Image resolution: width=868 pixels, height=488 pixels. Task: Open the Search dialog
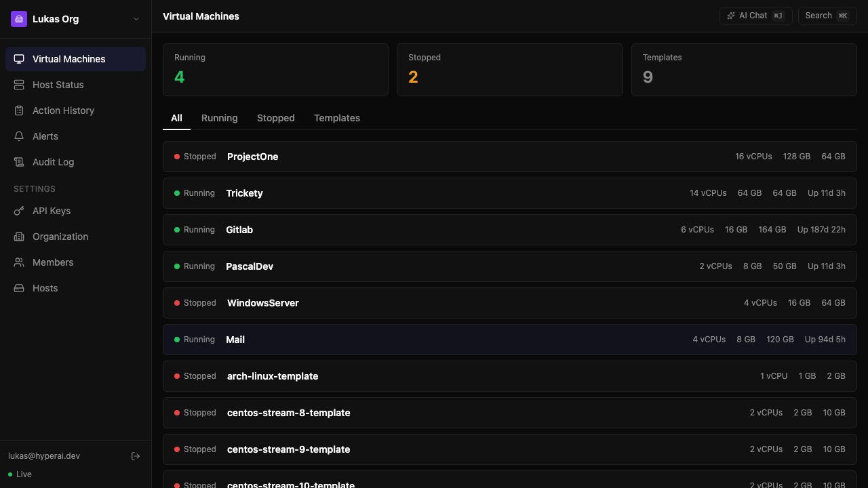[x=827, y=15]
